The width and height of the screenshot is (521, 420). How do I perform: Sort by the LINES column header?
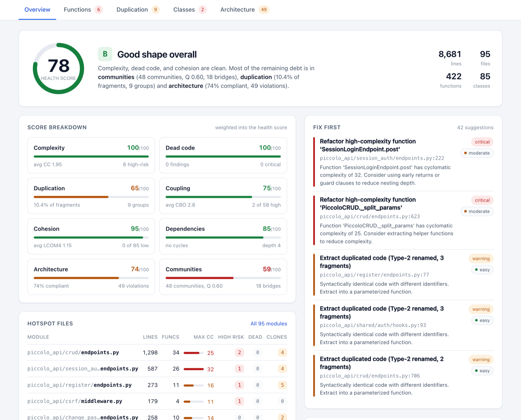coord(150,337)
